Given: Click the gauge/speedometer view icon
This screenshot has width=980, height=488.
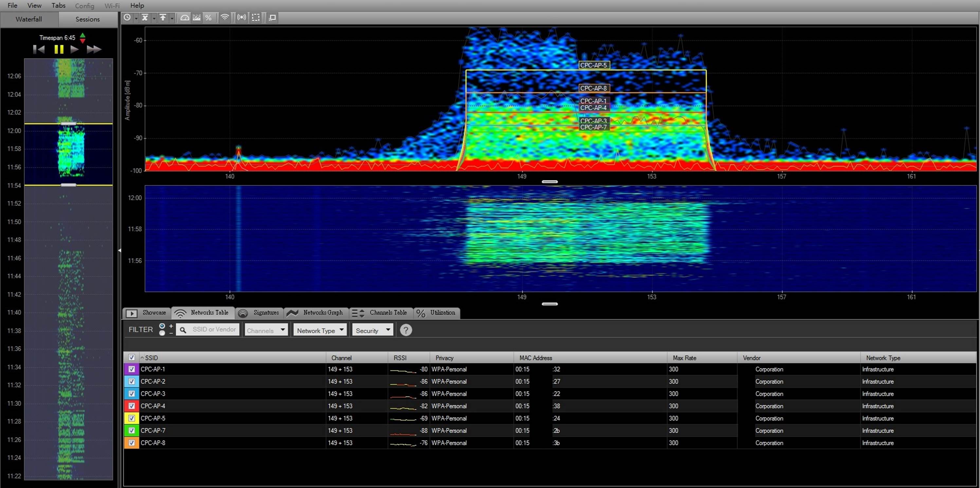Looking at the screenshot, I should (185, 17).
